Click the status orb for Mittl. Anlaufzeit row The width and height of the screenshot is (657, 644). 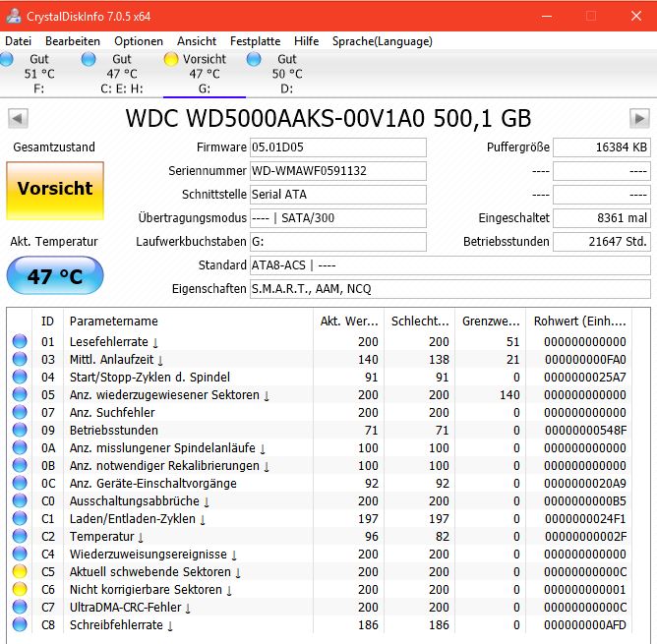(20, 359)
